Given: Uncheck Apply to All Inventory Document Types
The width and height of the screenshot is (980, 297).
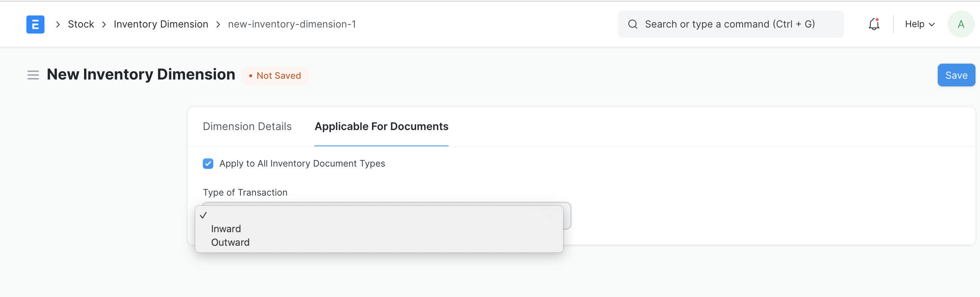Looking at the screenshot, I should [x=208, y=164].
